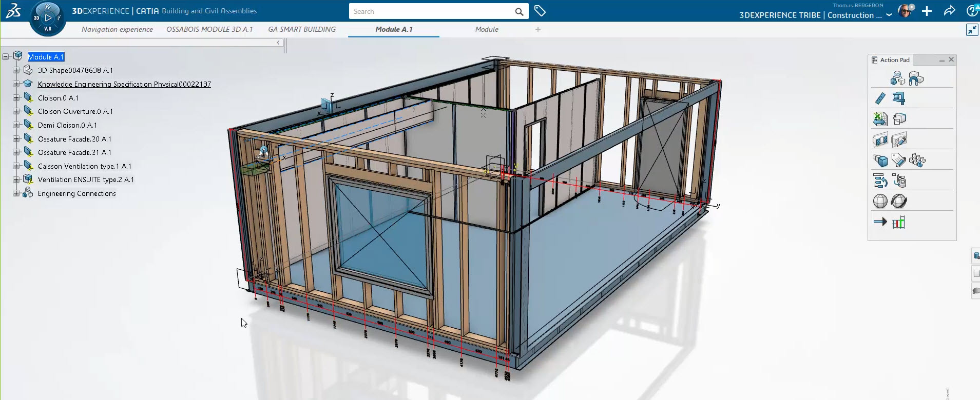The width and height of the screenshot is (980, 400).
Task: Click the Measure ruler icon in Action Pad
Action: click(x=880, y=98)
